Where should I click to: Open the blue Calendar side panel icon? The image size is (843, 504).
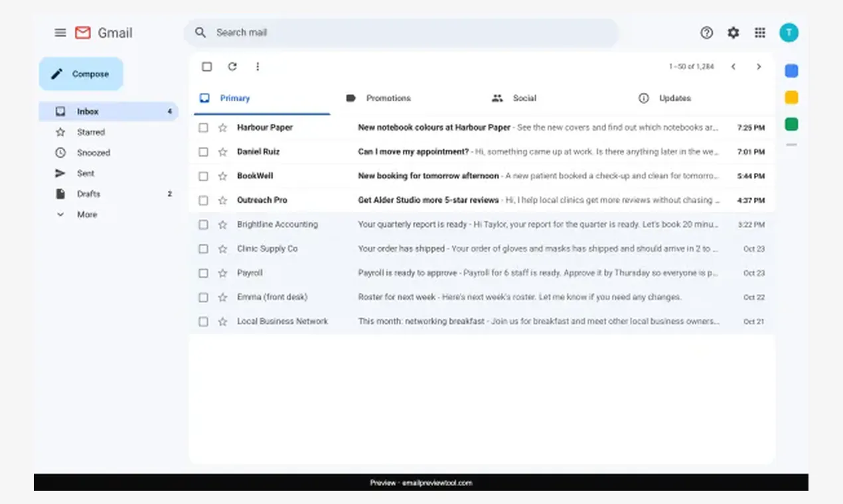tap(791, 71)
